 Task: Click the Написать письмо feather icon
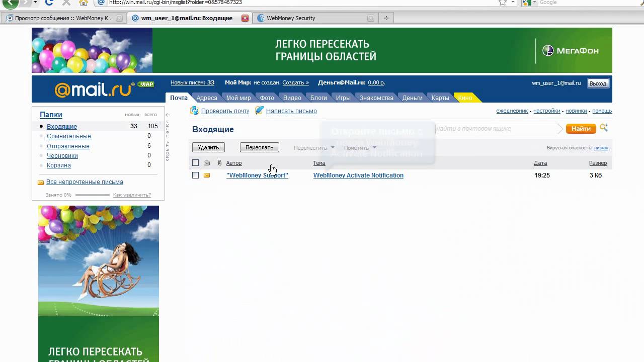[x=259, y=111]
